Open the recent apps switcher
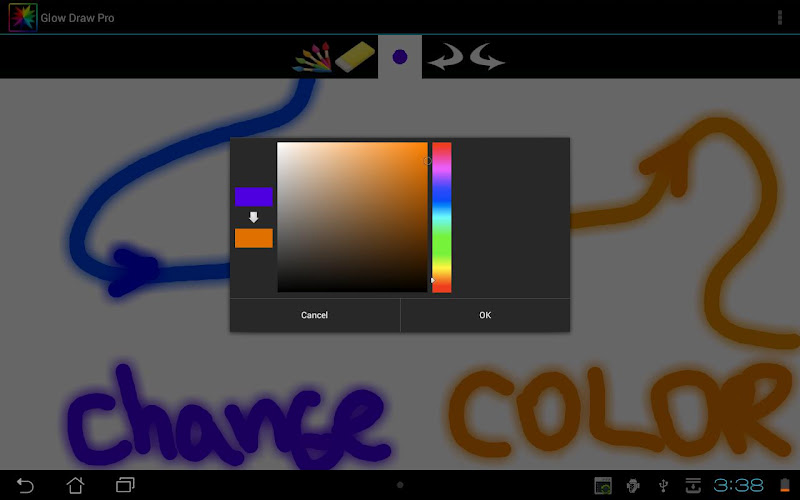Image resolution: width=800 pixels, height=500 pixels. tap(125, 485)
